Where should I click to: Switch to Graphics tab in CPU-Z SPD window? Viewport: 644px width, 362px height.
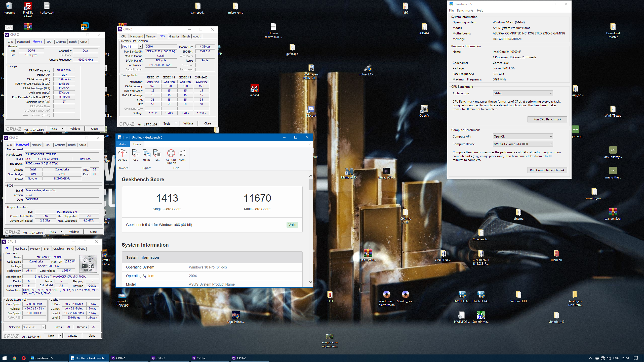174,36
